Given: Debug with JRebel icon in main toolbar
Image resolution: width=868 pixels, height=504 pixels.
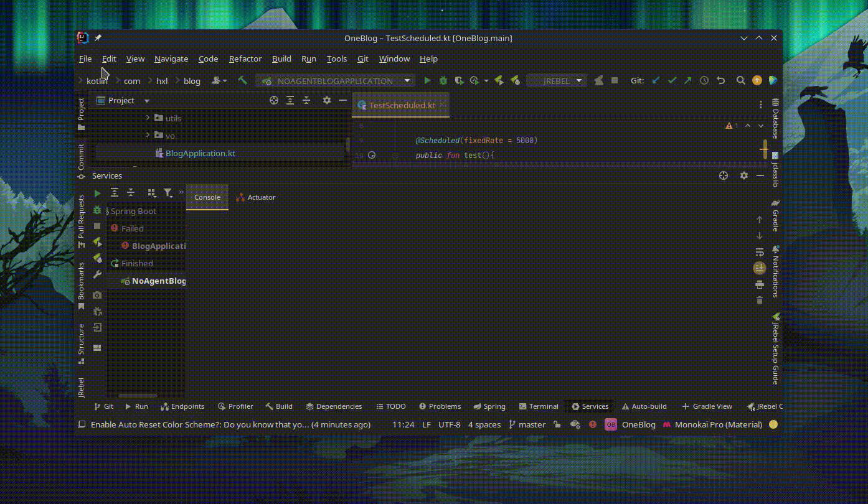Looking at the screenshot, I should click(515, 80).
